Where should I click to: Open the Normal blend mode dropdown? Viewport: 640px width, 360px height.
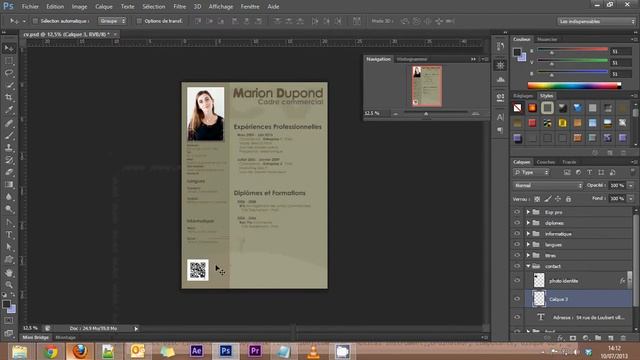click(x=548, y=186)
